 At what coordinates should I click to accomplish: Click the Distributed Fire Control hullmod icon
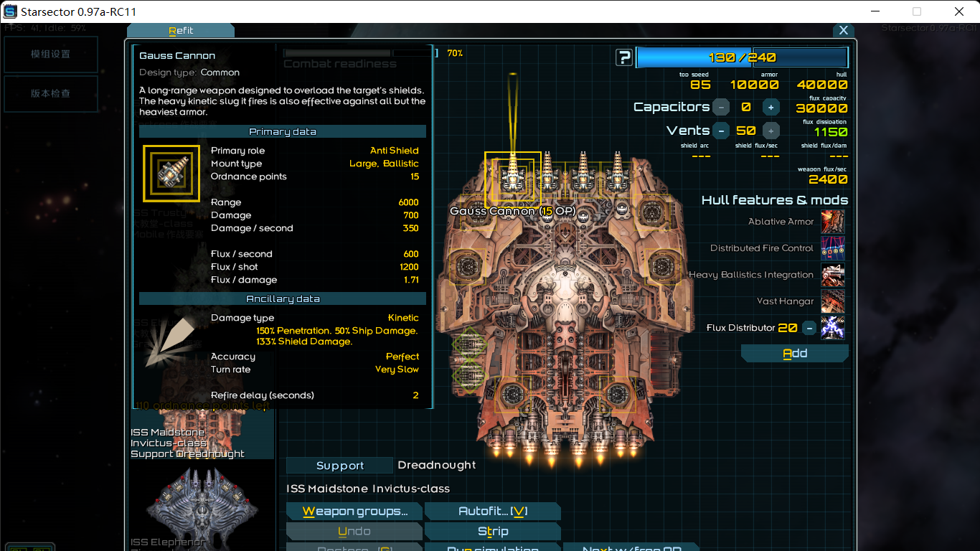[834, 248]
